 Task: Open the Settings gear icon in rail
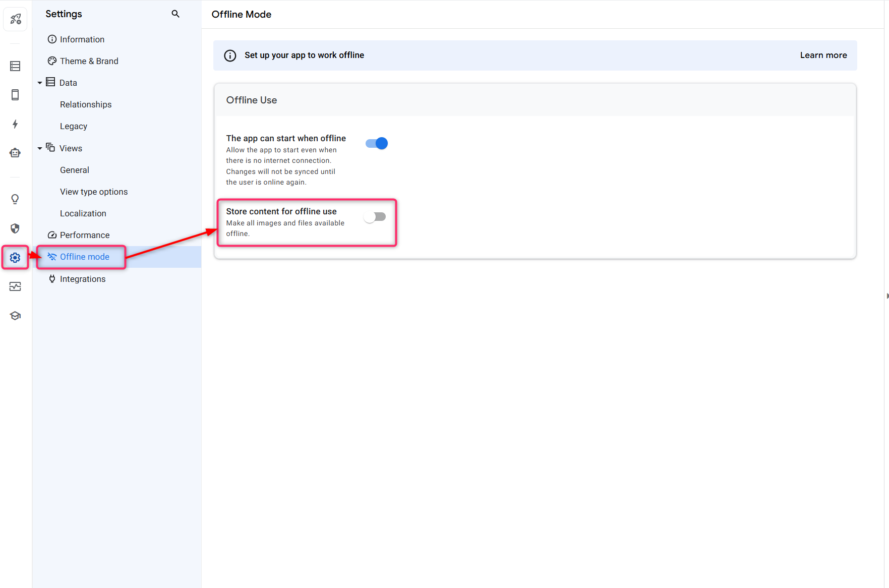tap(15, 258)
